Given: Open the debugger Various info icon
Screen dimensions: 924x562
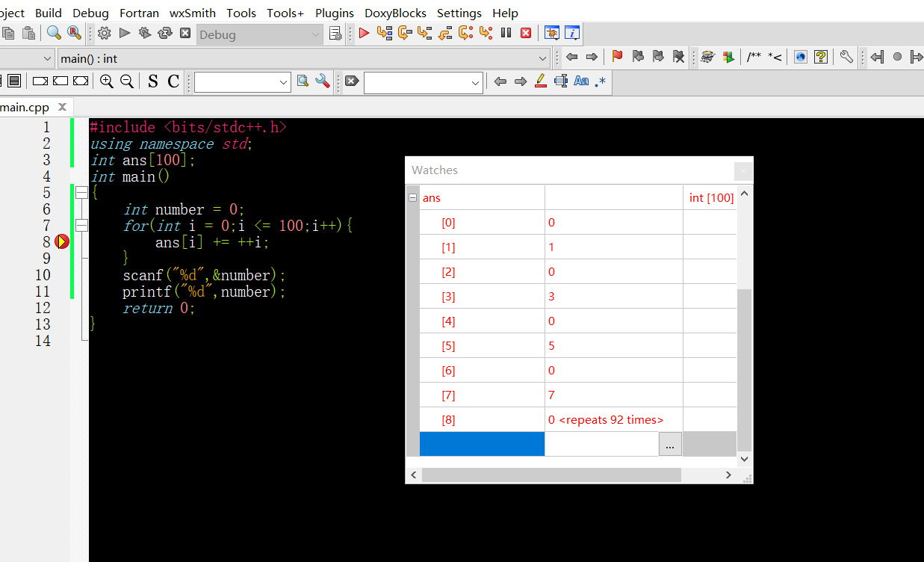Looking at the screenshot, I should pyautogui.click(x=572, y=33).
